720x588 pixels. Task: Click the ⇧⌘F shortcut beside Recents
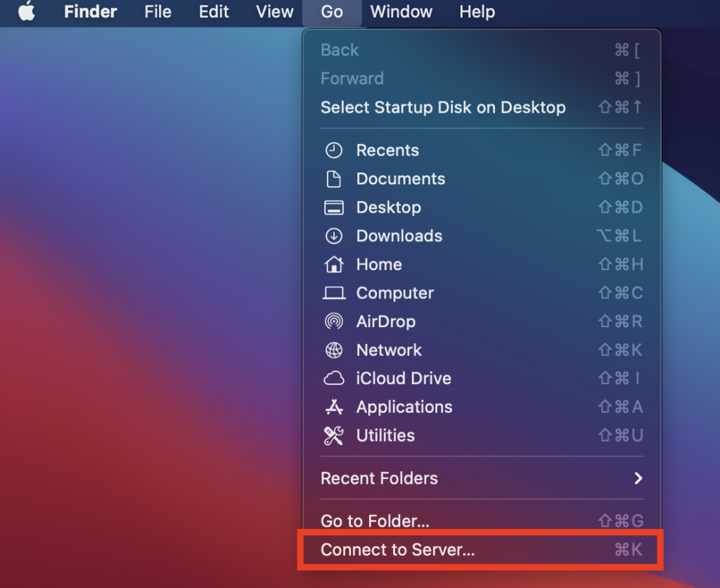(619, 151)
